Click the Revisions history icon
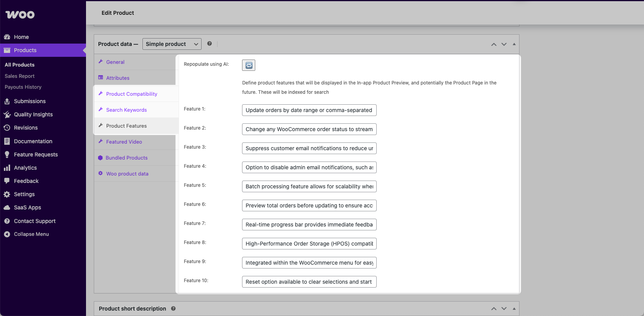This screenshot has width=644, height=316. pyautogui.click(x=7, y=128)
